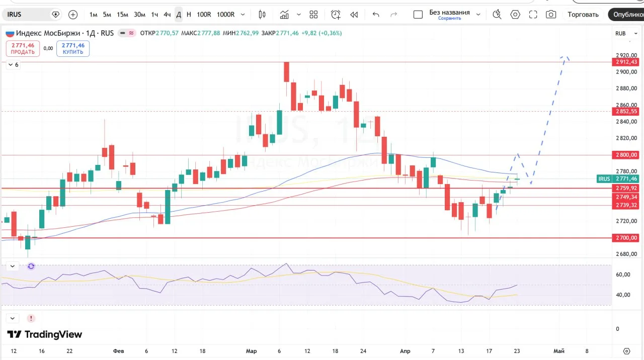Viewport: 644px width, 360px height.
Task: Collapse the RSI pane chevron
Action: (13, 266)
